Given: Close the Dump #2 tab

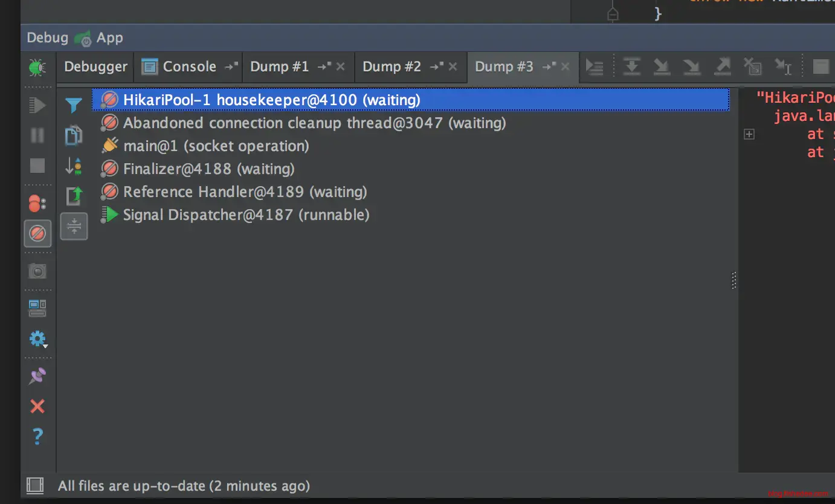Looking at the screenshot, I should [453, 66].
